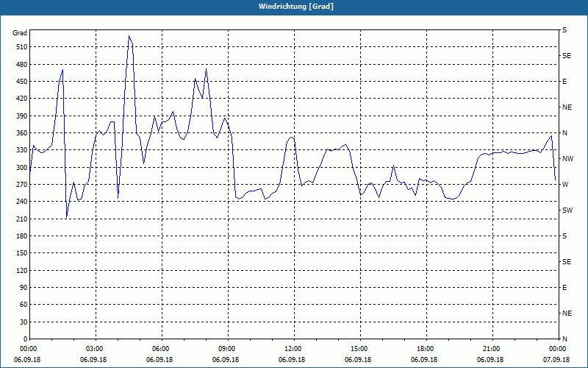The width and height of the screenshot is (588, 368).
Task: Click the "SW" compass label
Action: [567, 210]
